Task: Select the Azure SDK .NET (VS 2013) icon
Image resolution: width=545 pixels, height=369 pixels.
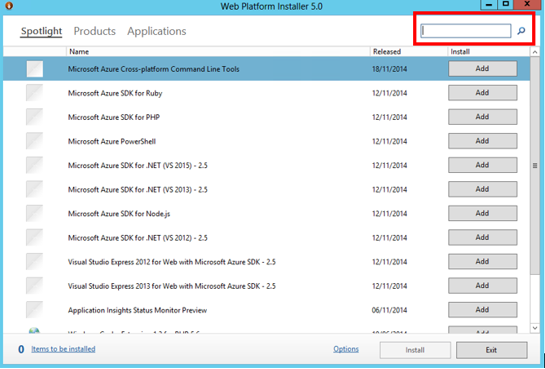Action: click(35, 189)
